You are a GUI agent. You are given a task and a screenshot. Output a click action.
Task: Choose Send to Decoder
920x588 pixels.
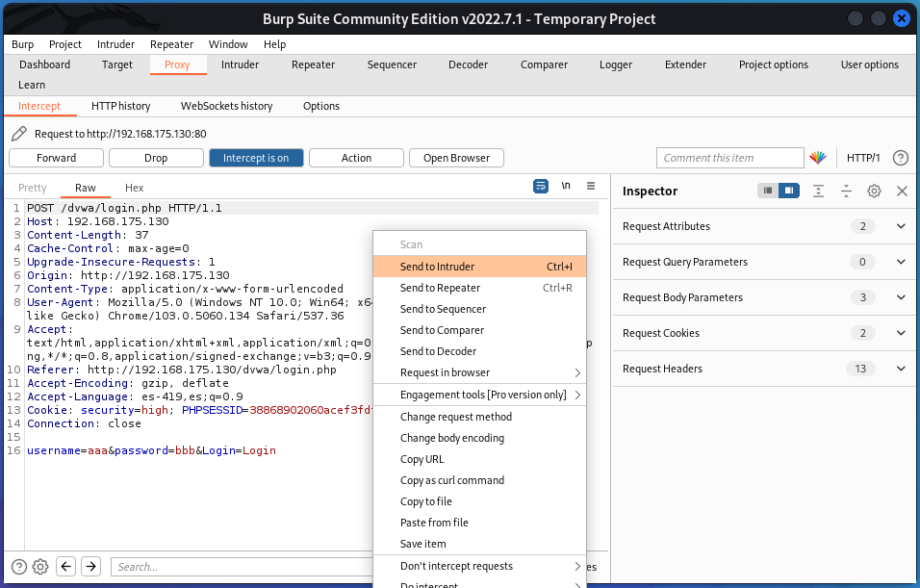pyautogui.click(x=479, y=351)
